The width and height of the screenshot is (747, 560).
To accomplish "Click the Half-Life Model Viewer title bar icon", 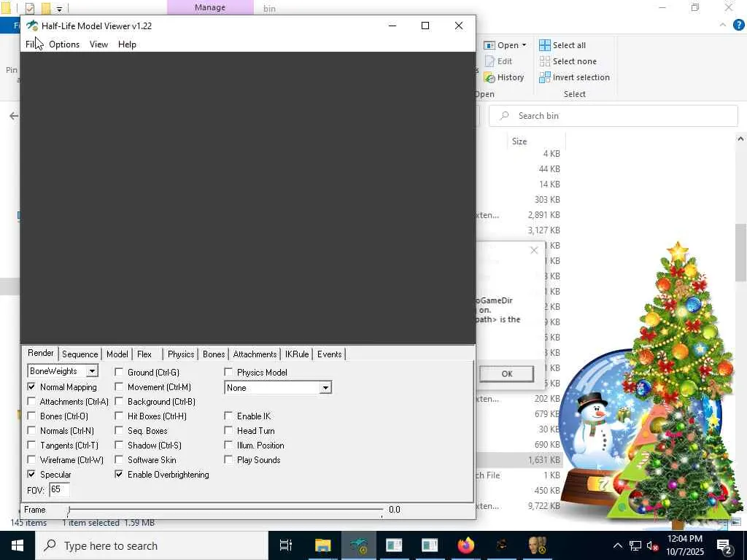I will pos(32,26).
